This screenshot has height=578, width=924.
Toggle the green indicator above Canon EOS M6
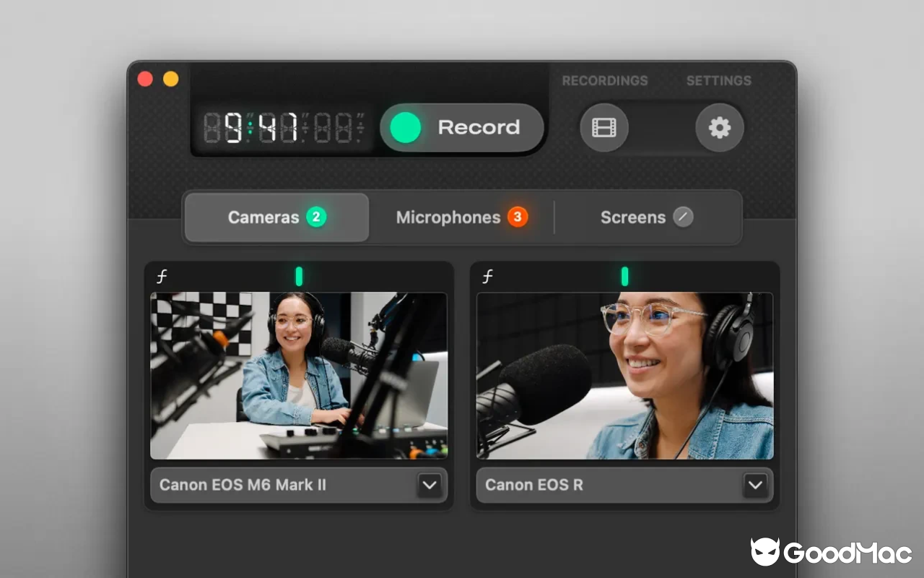pyautogui.click(x=299, y=275)
